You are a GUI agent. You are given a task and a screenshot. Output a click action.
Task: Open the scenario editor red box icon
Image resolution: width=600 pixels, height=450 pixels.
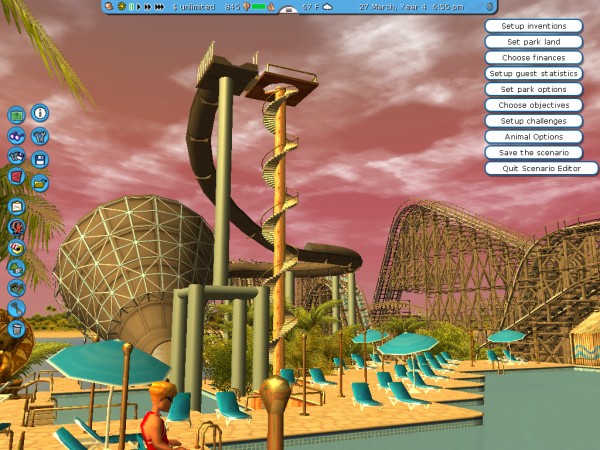point(16,177)
